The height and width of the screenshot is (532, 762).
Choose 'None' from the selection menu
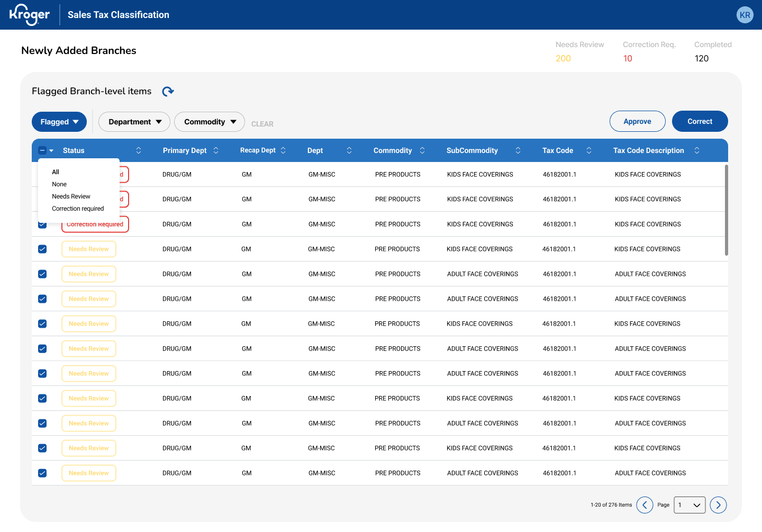(59, 184)
